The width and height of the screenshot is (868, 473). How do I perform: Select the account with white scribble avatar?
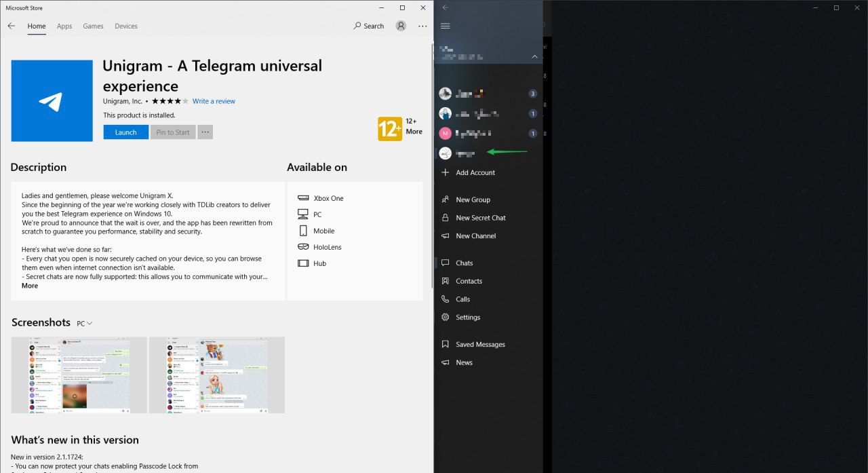[488, 153]
